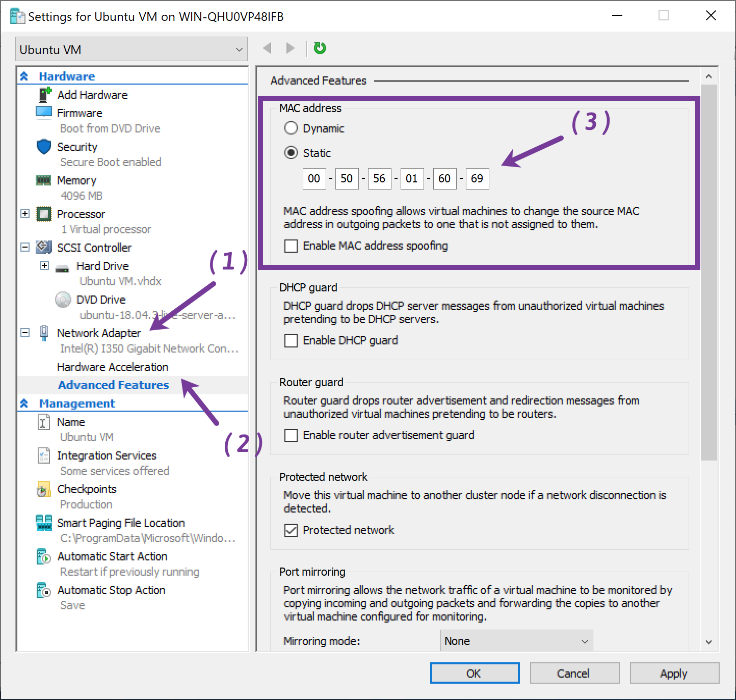Expand the Processor tree node

[x=25, y=214]
